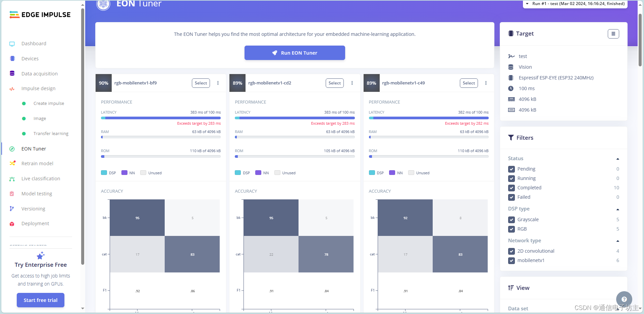644x314 pixels.
Task: Click the Retrain model shuffle icon
Action: (12, 164)
